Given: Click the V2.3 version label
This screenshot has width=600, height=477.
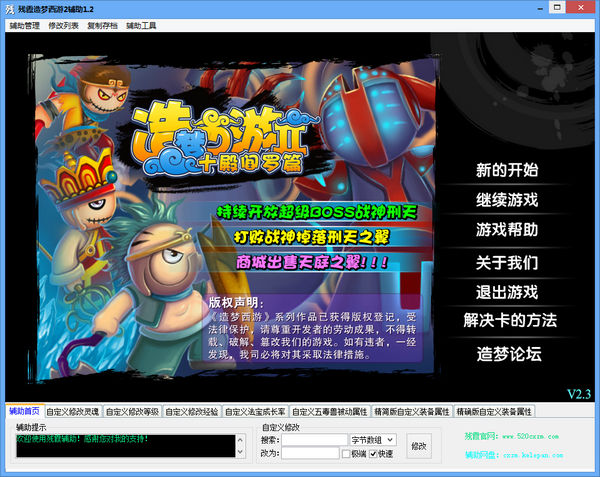Looking at the screenshot, I should tap(579, 394).
